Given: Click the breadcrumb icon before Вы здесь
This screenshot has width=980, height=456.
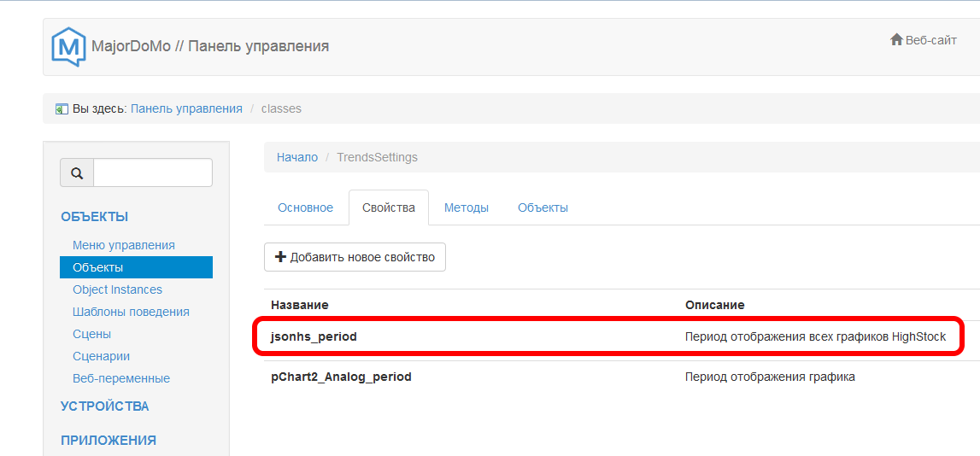Looking at the screenshot, I should pyautogui.click(x=62, y=108).
